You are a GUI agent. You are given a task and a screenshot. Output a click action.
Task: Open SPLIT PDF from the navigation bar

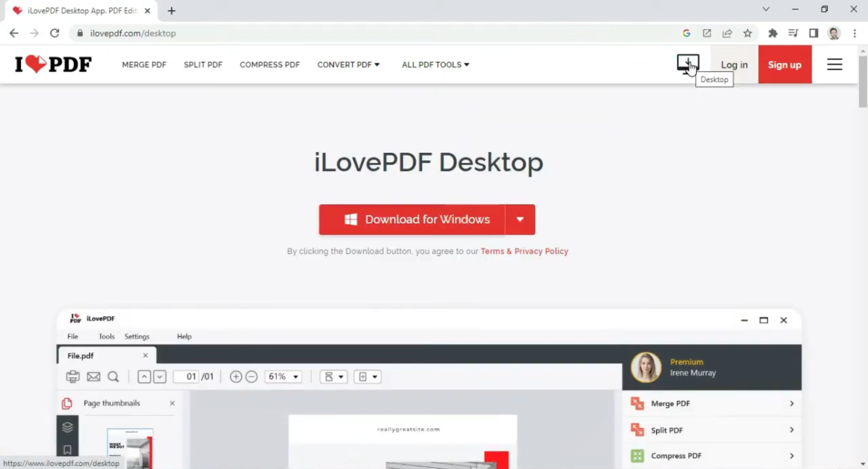pos(203,65)
